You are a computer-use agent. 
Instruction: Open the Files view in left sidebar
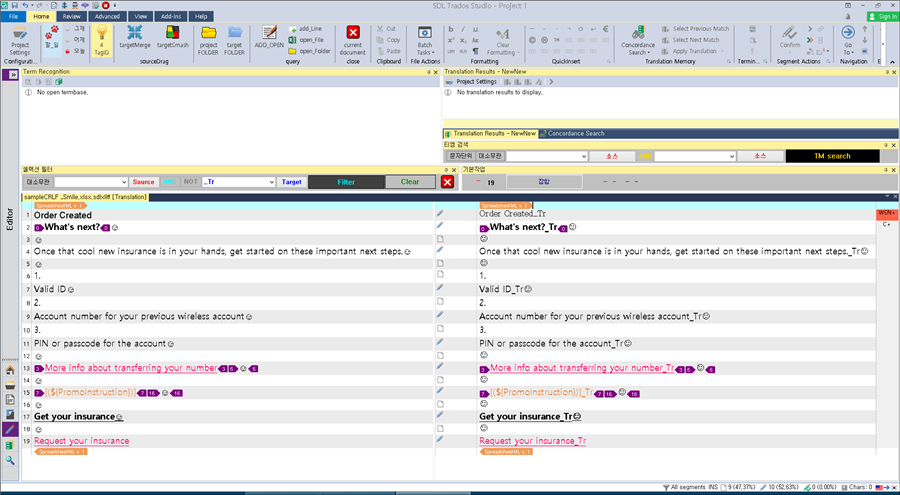[x=10, y=400]
